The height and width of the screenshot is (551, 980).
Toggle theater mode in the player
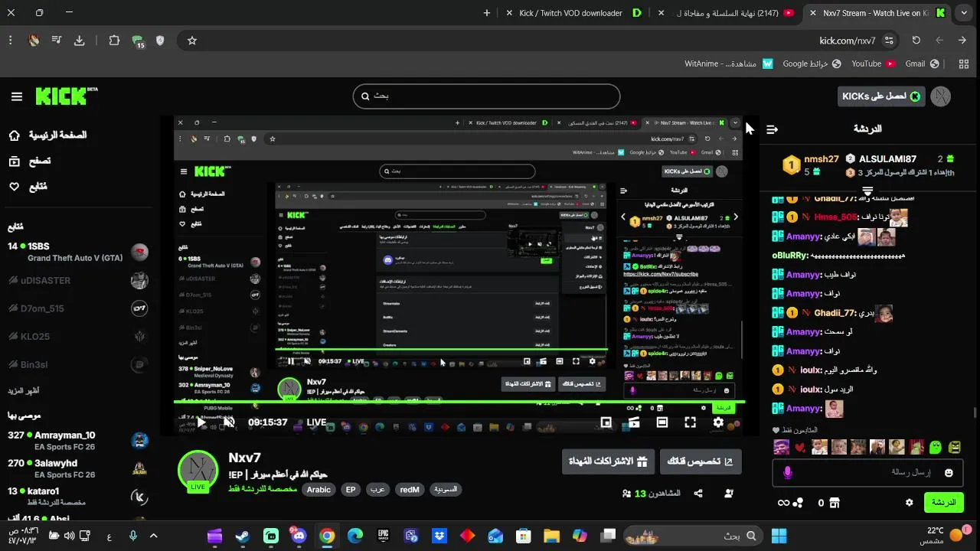point(662,422)
